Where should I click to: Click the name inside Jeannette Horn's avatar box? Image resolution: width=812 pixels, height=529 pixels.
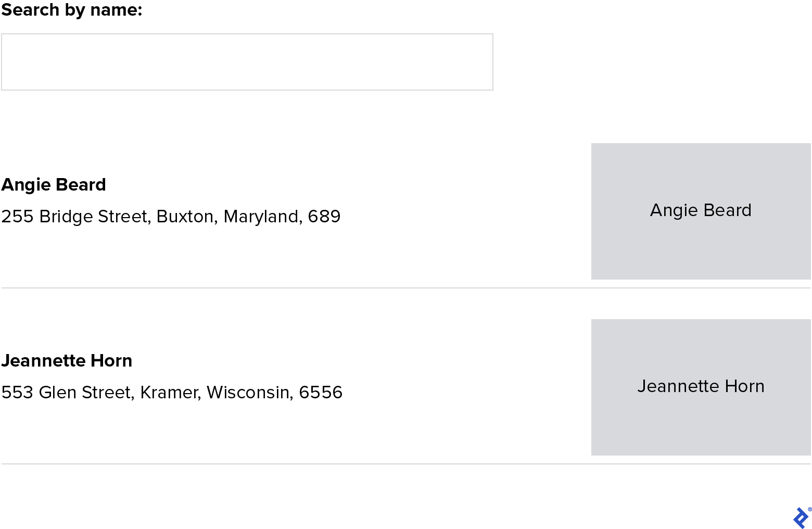tap(701, 386)
